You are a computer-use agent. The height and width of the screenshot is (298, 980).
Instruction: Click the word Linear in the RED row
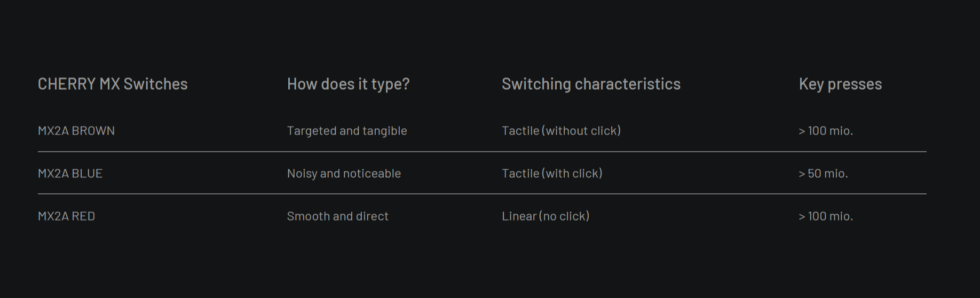[519, 216]
